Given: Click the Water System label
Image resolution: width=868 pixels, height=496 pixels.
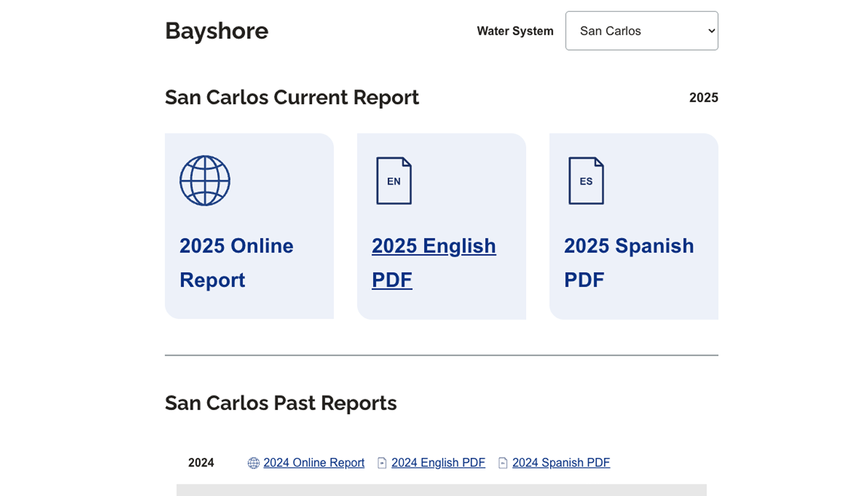Looking at the screenshot, I should [x=515, y=31].
